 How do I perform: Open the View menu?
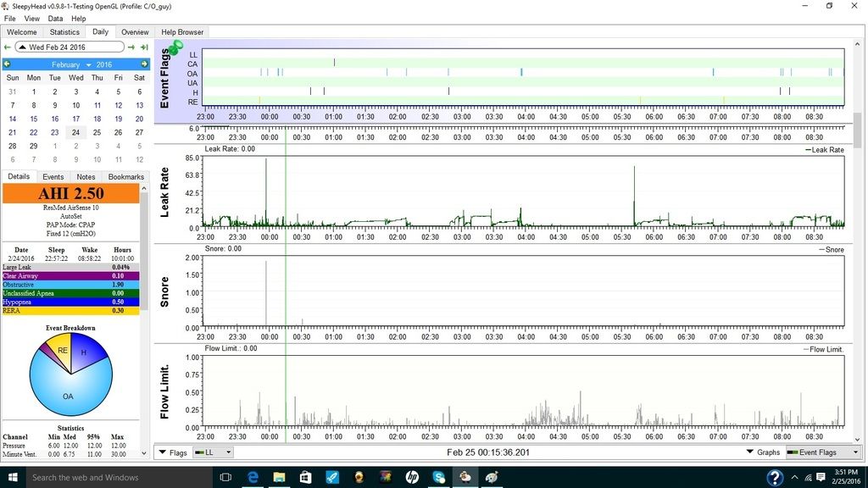coord(31,19)
